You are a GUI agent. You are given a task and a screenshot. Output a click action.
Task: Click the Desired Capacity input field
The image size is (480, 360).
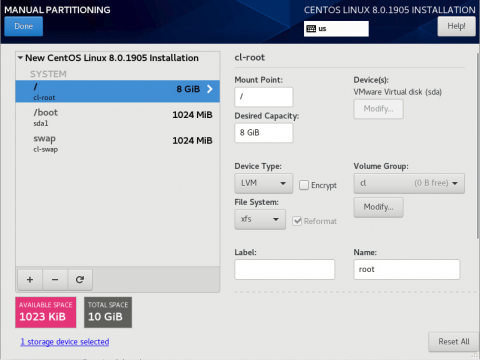point(264,133)
